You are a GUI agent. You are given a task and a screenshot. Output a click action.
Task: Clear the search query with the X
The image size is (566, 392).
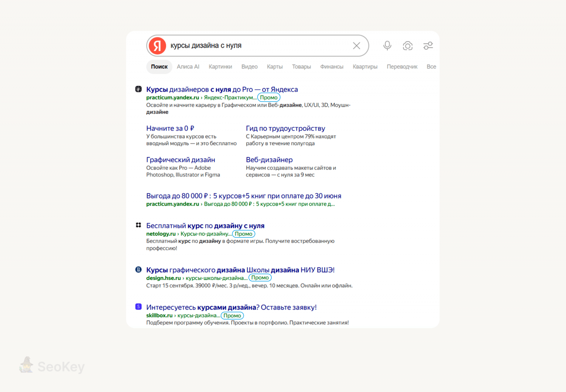tap(357, 46)
